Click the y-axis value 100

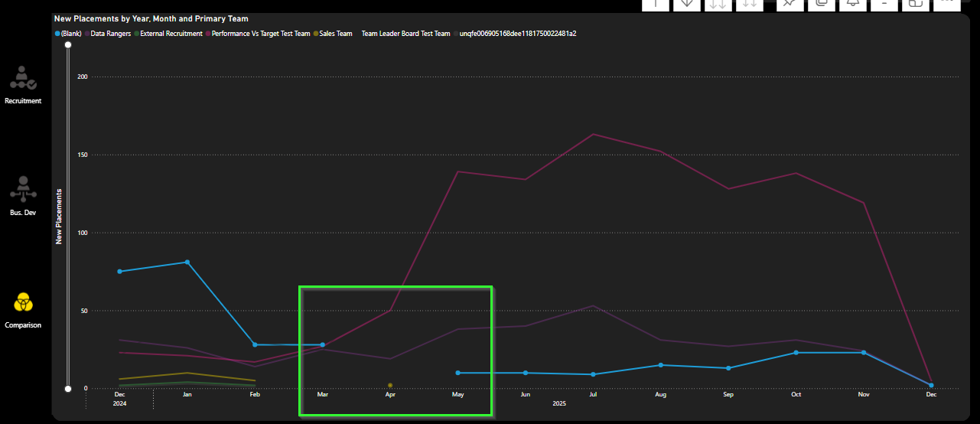click(x=83, y=233)
